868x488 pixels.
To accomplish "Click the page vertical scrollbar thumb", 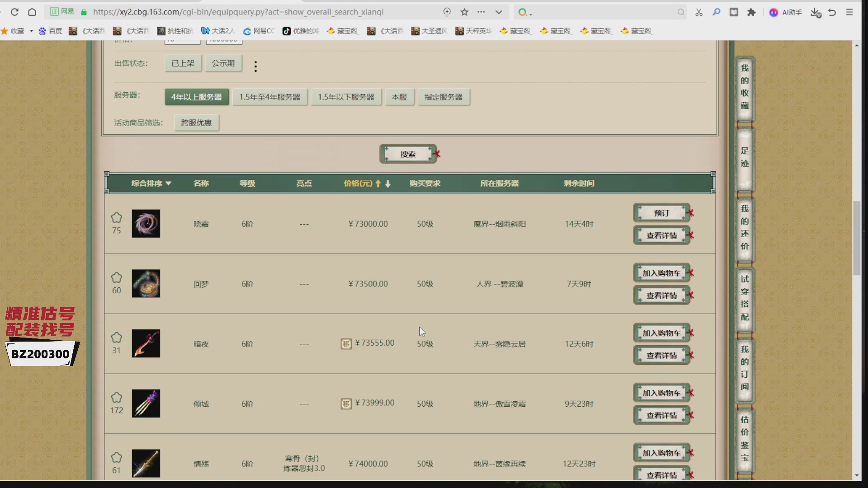I will [x=857, y=238].
